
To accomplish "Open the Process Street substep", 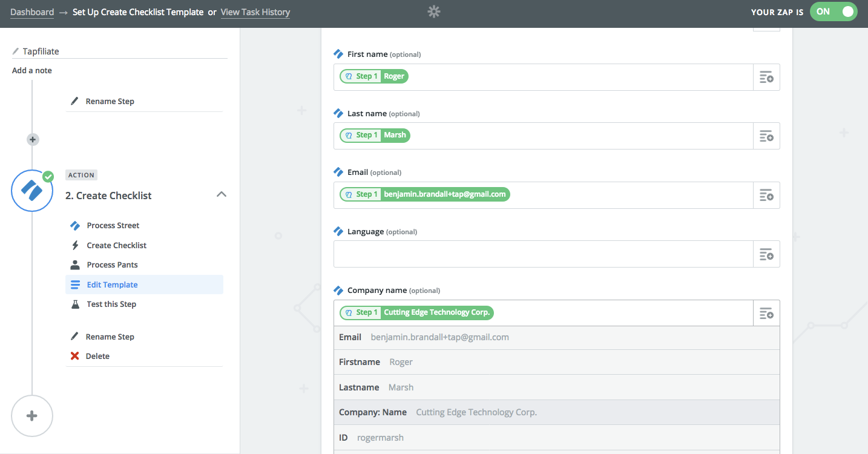I will click(x=113, y=225).
